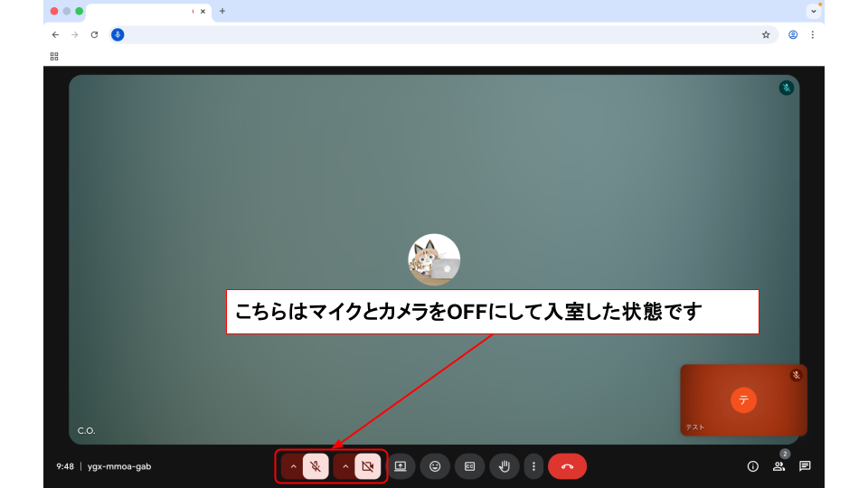Click the browser address bar
868x488 pixels.
pos(434,34)
